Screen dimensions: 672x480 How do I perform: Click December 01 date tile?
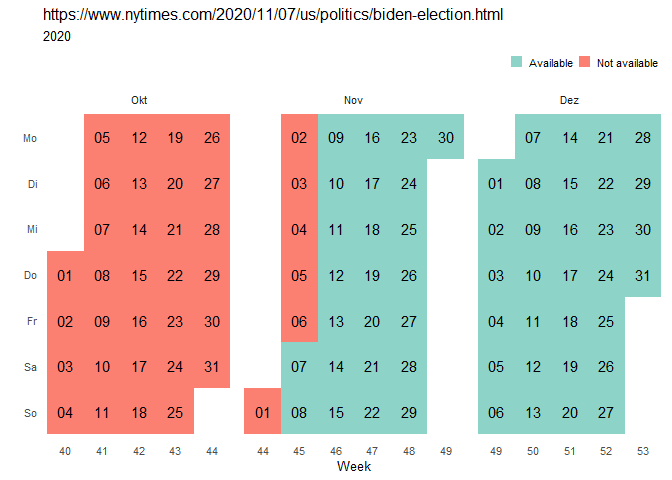pyautogui.click(x=496, y=184)
